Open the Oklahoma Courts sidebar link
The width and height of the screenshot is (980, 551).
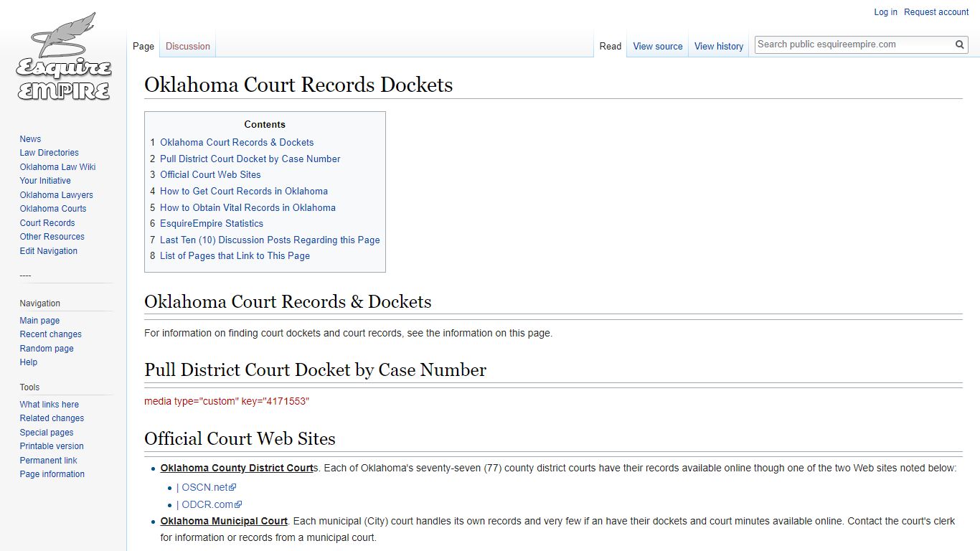coord(53,209)
